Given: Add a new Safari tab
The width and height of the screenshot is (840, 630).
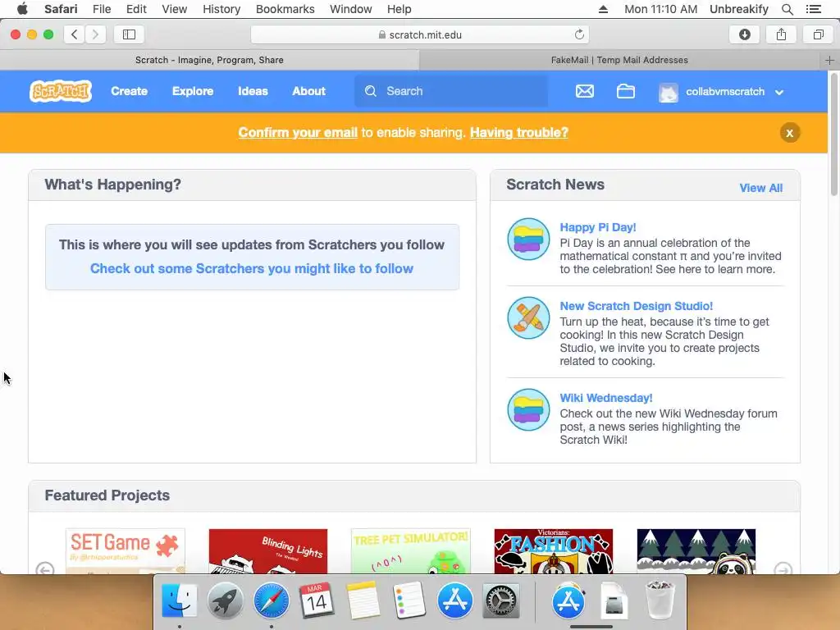Looking at the screenshot, I should coord(829,60).
